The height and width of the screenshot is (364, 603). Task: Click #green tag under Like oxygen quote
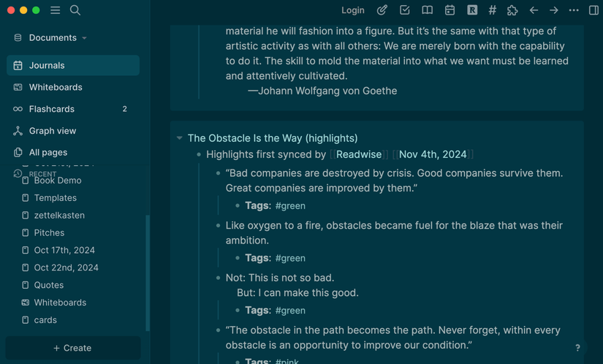290,258
